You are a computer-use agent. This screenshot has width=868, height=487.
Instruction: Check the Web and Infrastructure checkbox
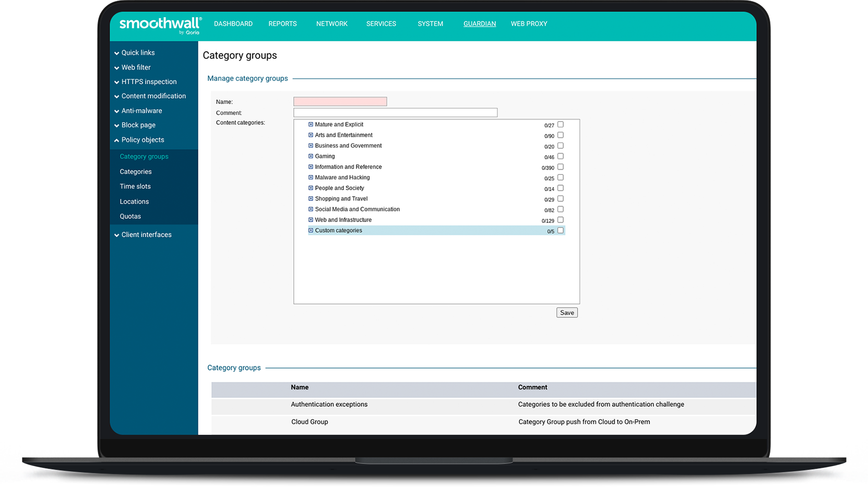pyautogui.click(x=560, y=220)
